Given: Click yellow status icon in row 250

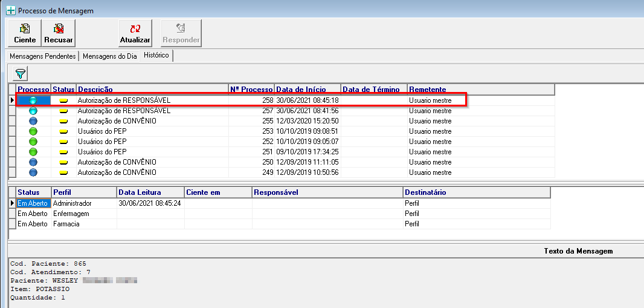Looking at the screenshot, I should tap(63, 162).
